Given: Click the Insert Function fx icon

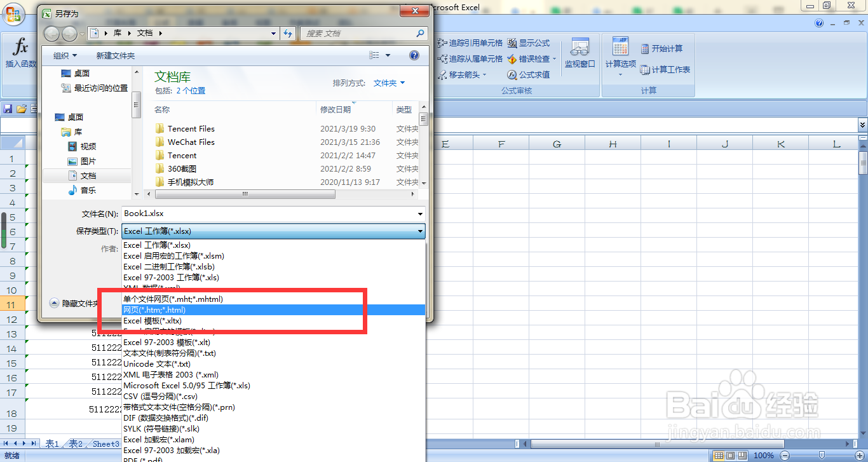Looking at the screenshot, I should point(21,46).
